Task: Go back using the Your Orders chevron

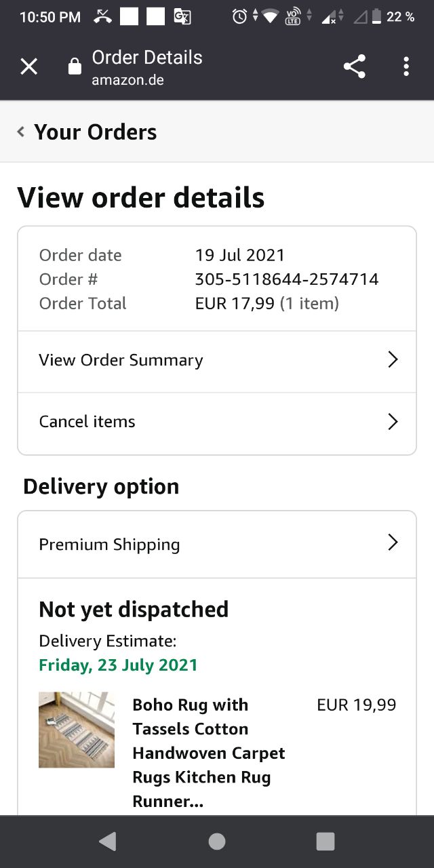Action: tap(21, 132)
